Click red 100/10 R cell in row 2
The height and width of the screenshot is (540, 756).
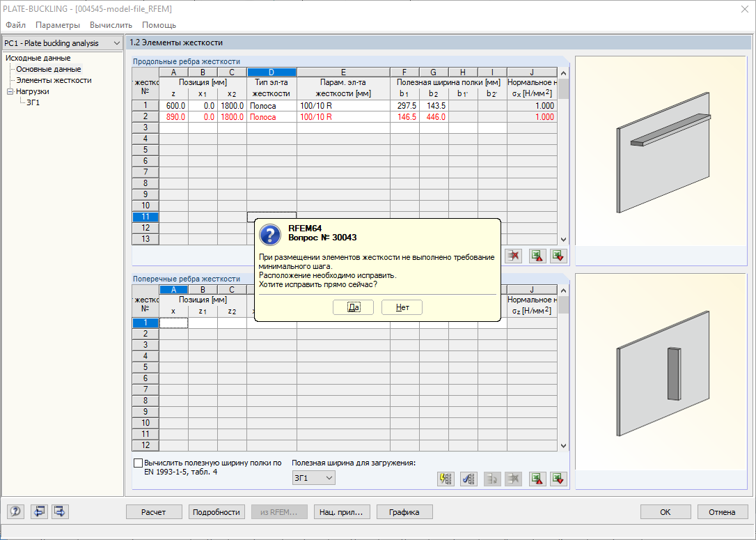[343, 117]
